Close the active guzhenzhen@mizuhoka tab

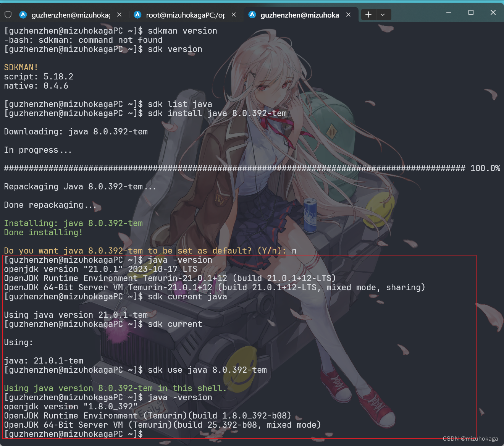[x=348, y=15]
